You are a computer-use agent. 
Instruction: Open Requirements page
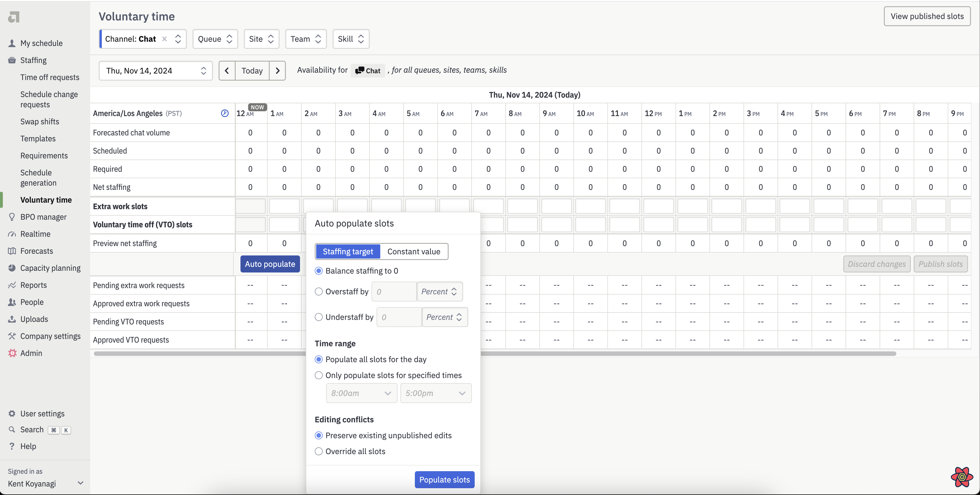click(x=44, y=155)
